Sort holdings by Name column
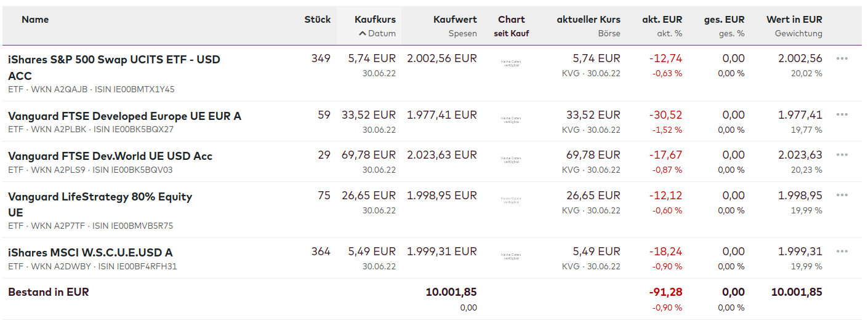868x321 pixels. click(x=35, y=20)
